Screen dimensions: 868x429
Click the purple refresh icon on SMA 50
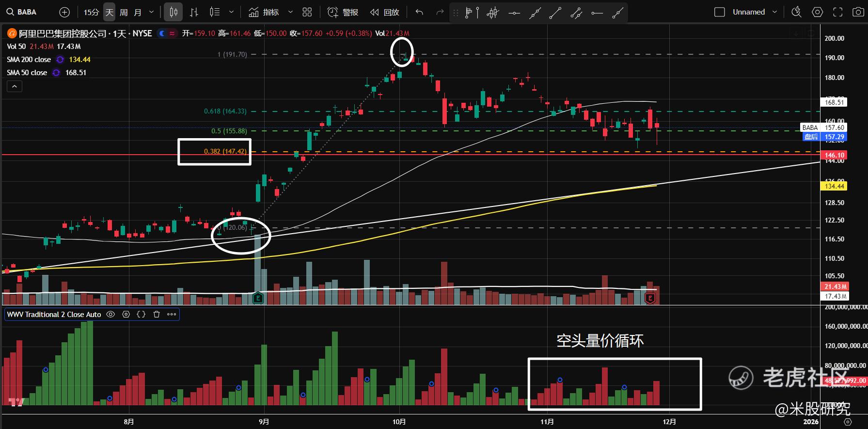click(x=56, y=73)
